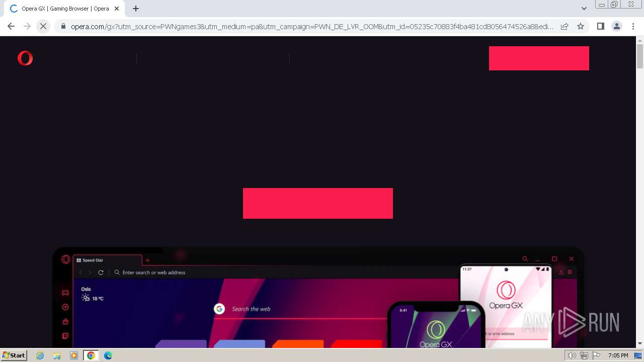Share this page icon
The width and height of the screenshot is (644, 362).
(565, 26)
